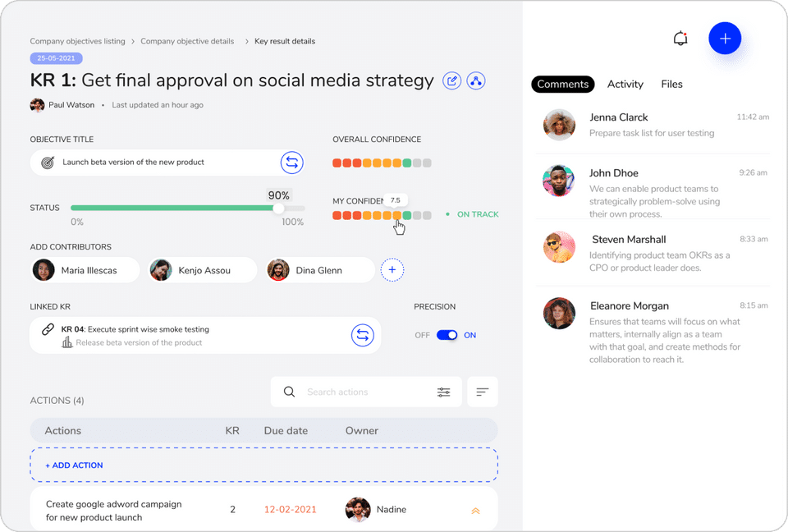This screenshot has height=532, width=788.
Task: Click first red block in Overall Confidence
Action: [337, 163]
